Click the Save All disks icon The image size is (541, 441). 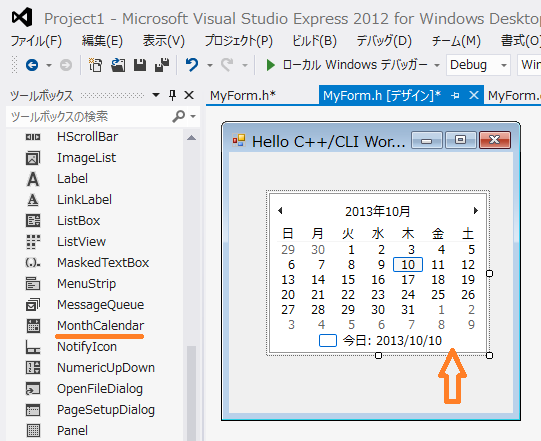161,65
